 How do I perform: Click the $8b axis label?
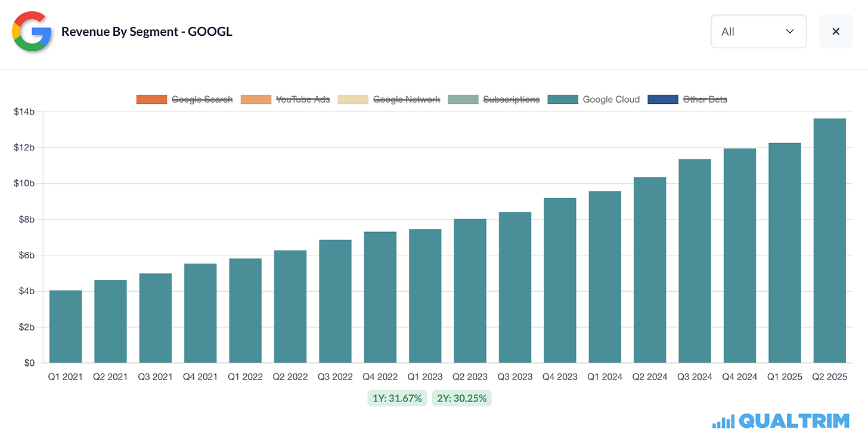(27, 220)
